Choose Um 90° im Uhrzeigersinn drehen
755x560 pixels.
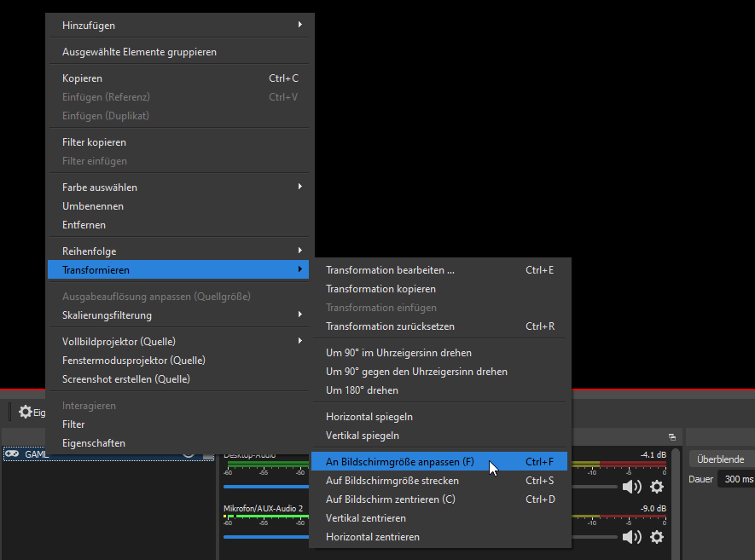coord(398,353)
